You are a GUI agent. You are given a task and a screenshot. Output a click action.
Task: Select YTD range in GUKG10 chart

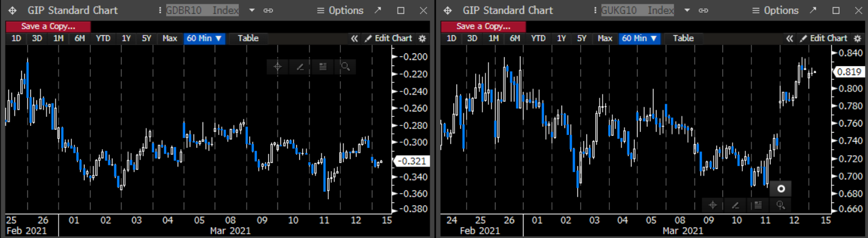point(539,38)
